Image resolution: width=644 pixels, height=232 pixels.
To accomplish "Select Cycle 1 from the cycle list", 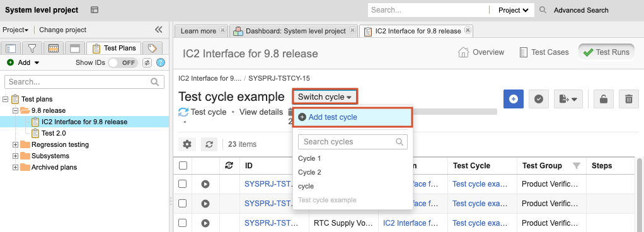I will (x=309, y=158).
